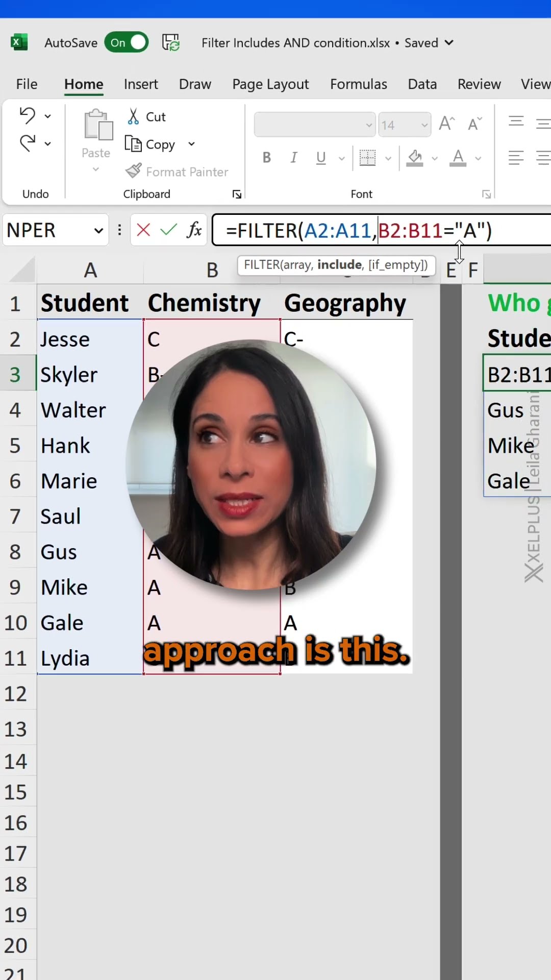Expand the Paste options arrow
Screen dimensions: 551x980
click(x=96, y=169)
